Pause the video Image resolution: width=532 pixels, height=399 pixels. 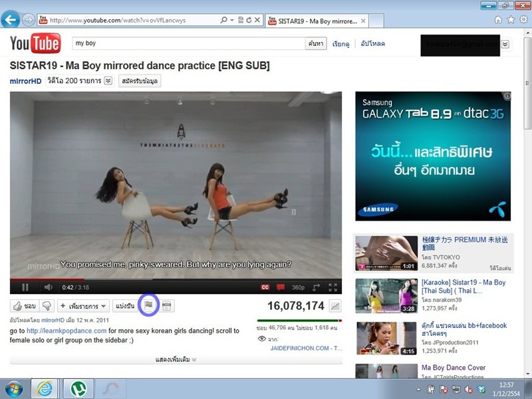coord(25,287)
